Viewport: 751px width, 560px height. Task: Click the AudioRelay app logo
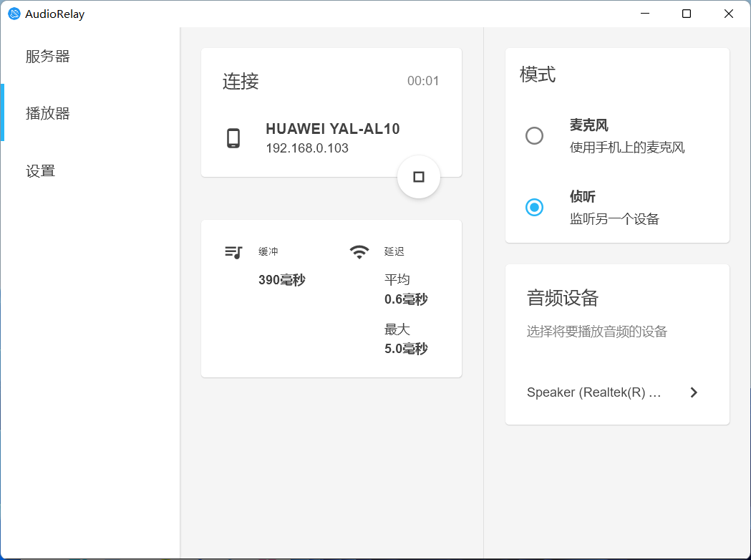tap(14, 14)
